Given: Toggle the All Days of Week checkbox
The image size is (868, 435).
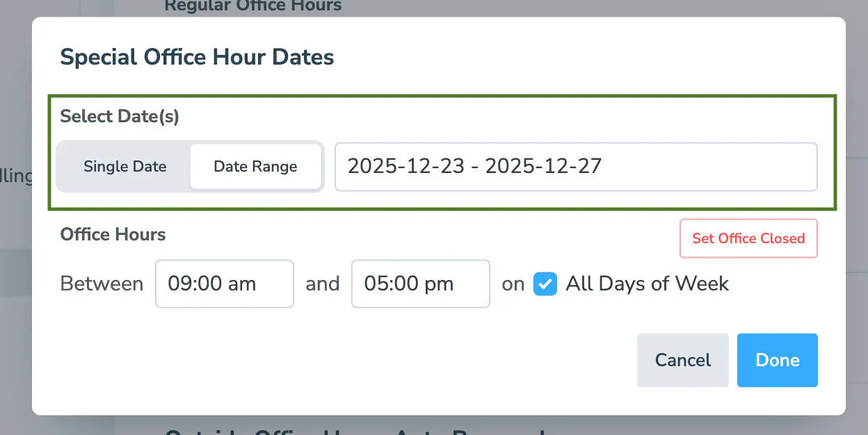Looking at the screenshot, I should (545, 284).
